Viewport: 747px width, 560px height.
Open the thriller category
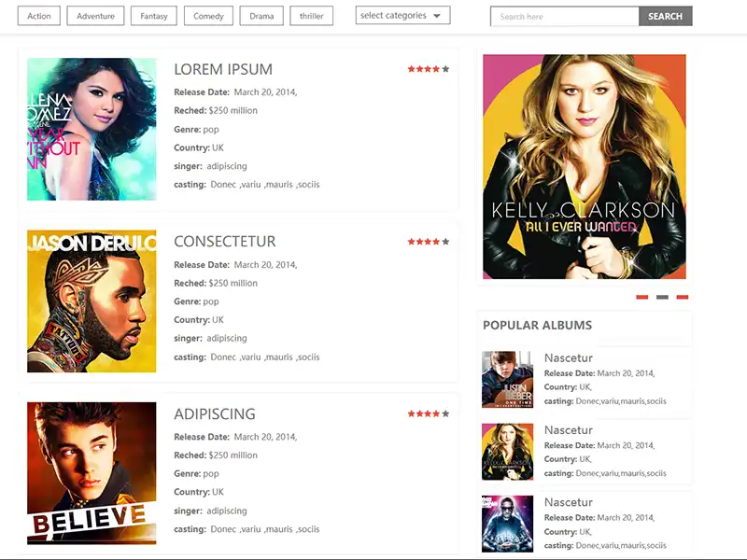[x=311, y=16]
